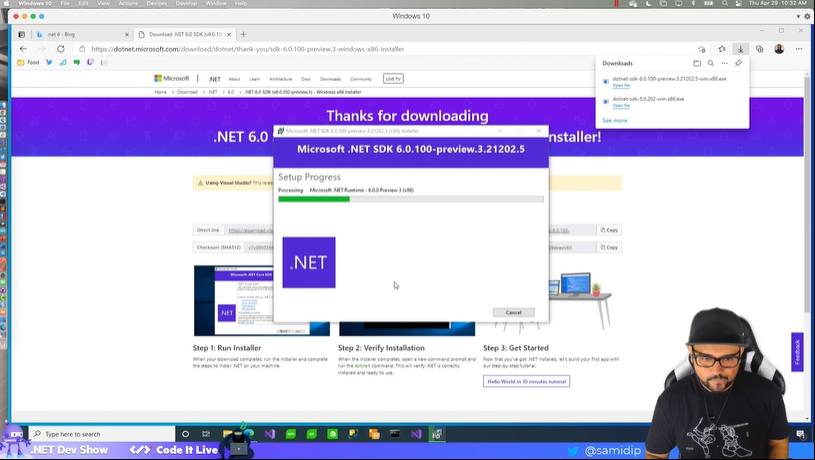Click the Step 1 Run Installer thumbnail
This screenshot has height=460, width=815.
tap(261, 300)
